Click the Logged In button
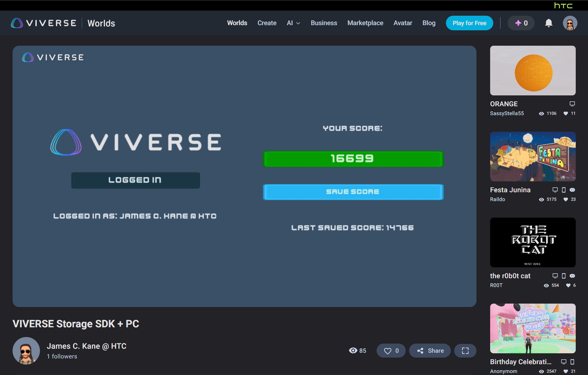The image size is (588, 375). click(x=136, y=180)
